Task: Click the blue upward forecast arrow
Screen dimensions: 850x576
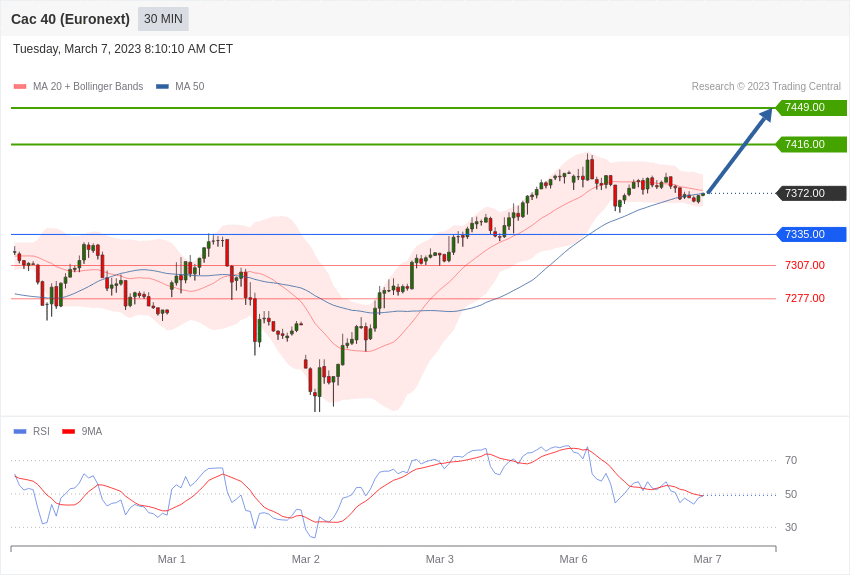Action: tap(739, 151)
